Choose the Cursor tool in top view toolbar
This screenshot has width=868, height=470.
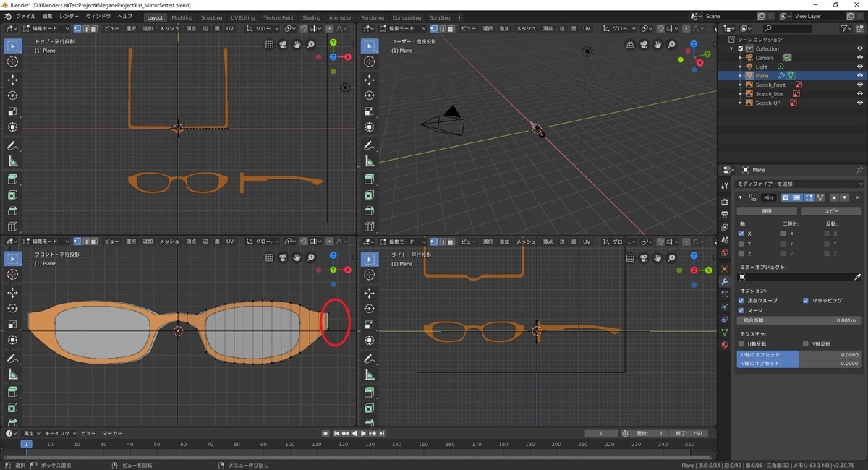13,62
